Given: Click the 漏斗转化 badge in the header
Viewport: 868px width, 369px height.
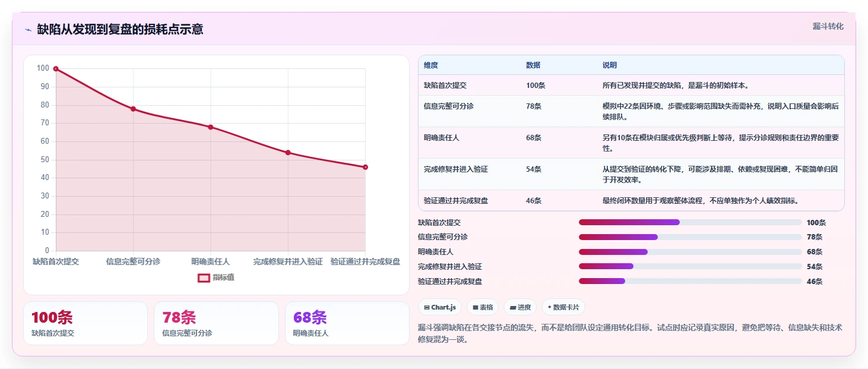Looking at the screenshot, I should tap(828, 26).
